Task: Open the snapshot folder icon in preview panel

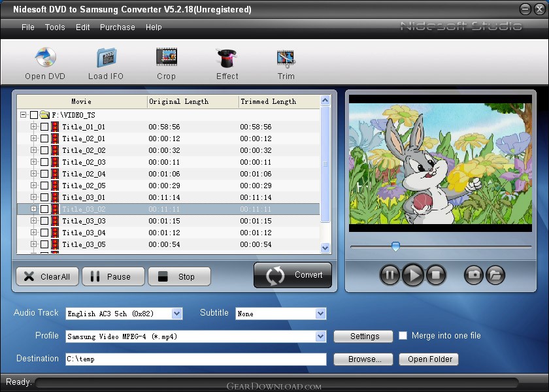Action: point(495,275)
